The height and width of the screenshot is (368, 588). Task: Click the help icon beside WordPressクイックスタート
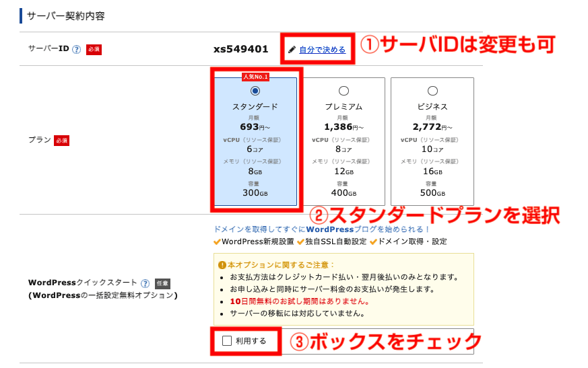pos(145,283)
